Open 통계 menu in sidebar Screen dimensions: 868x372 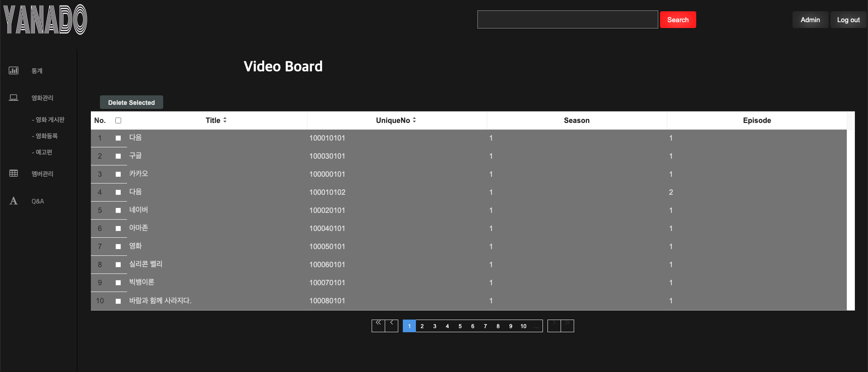37,71
